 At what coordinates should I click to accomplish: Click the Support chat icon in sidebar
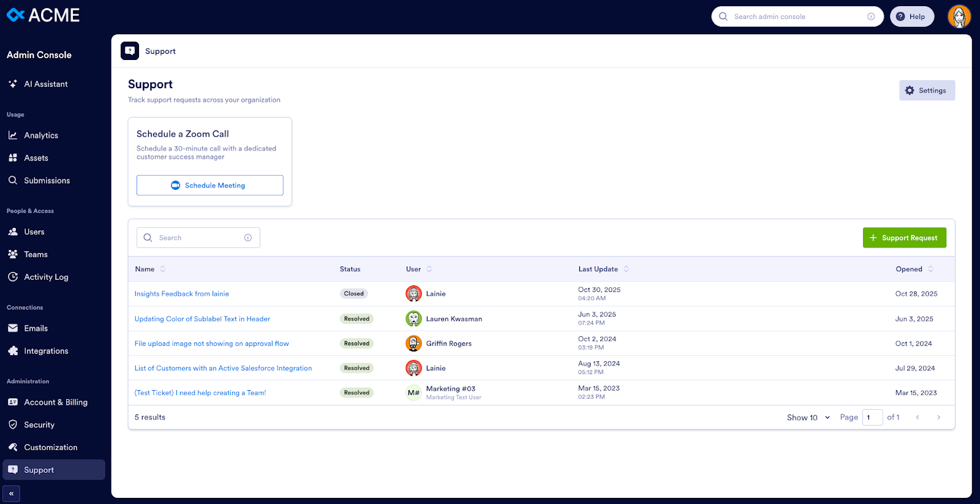click(13, 470)
